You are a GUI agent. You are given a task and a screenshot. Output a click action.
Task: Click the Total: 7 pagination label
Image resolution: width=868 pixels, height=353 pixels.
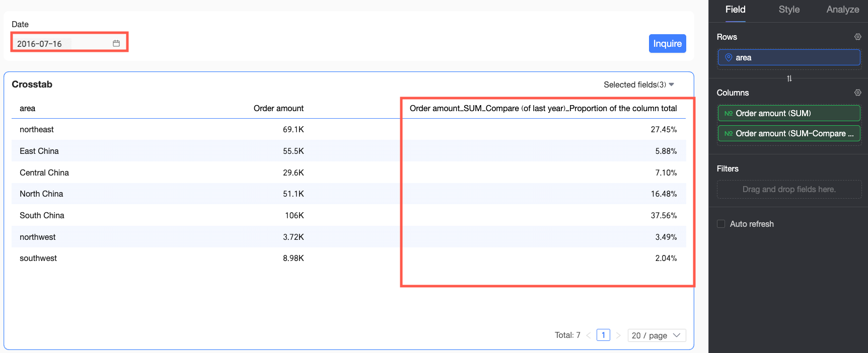[567, 335]
